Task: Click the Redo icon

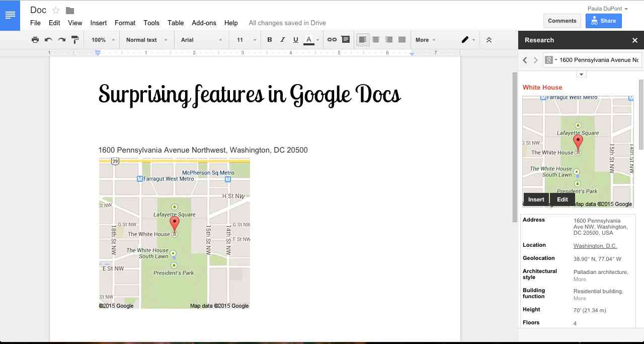Action: pyautogui.click(x=61, y=40)
